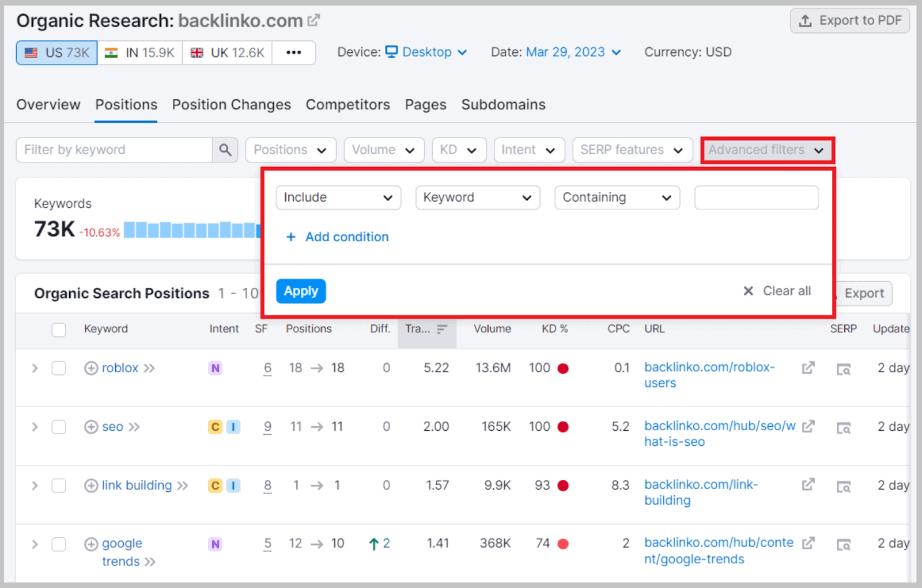Viewport: 922px width, 588px height.
Task: Toggle the select-all checkbox in table header
Action: point(59,329)
